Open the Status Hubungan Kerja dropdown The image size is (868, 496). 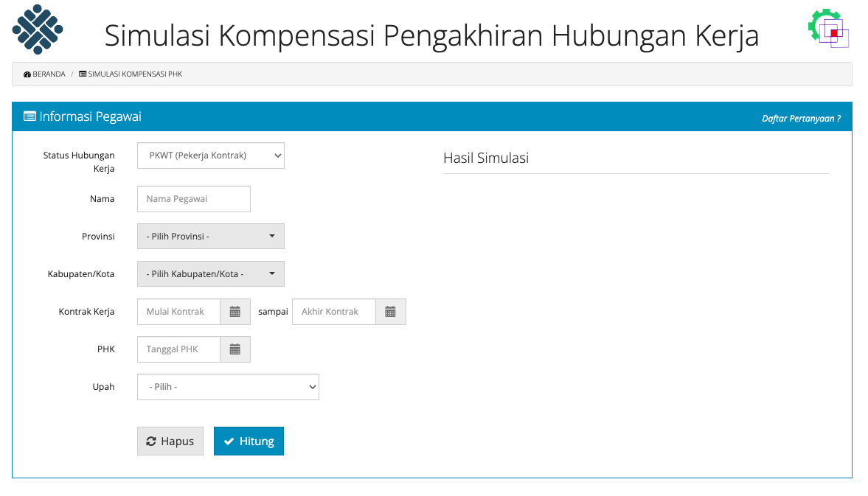tap(210, 156)
